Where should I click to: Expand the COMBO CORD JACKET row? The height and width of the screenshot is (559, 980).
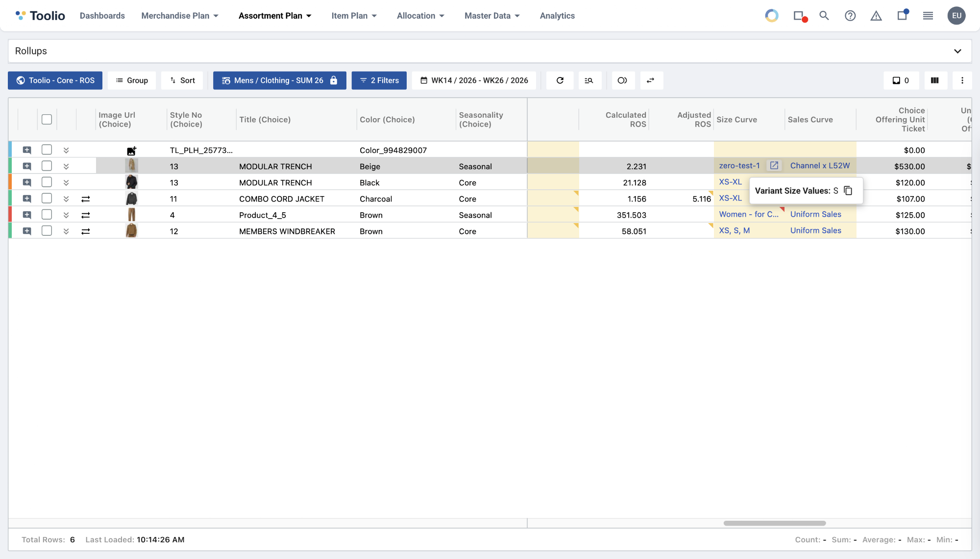click(66, 199)
